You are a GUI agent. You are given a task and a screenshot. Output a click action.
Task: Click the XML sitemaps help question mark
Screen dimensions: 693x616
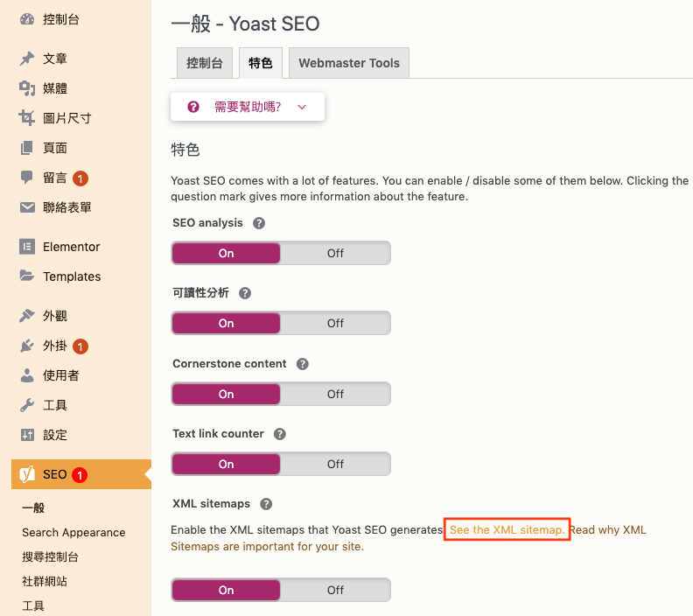coord(266,504)
